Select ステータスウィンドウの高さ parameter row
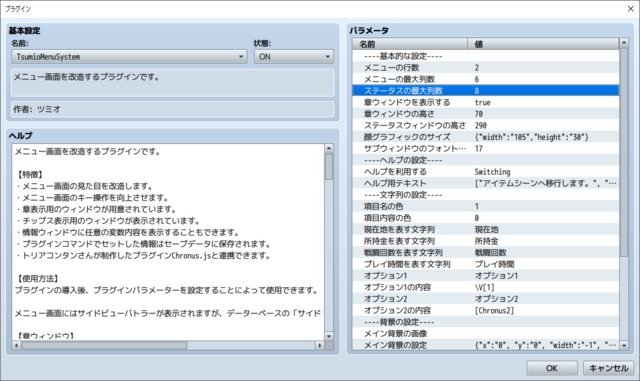The image size is (640, 381). point(486,125)
